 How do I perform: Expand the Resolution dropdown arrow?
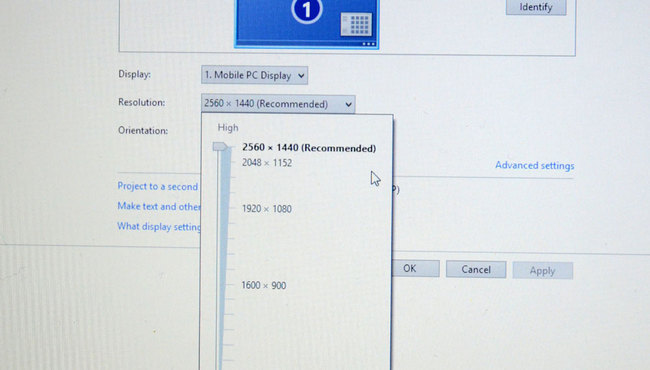(349, 104)
